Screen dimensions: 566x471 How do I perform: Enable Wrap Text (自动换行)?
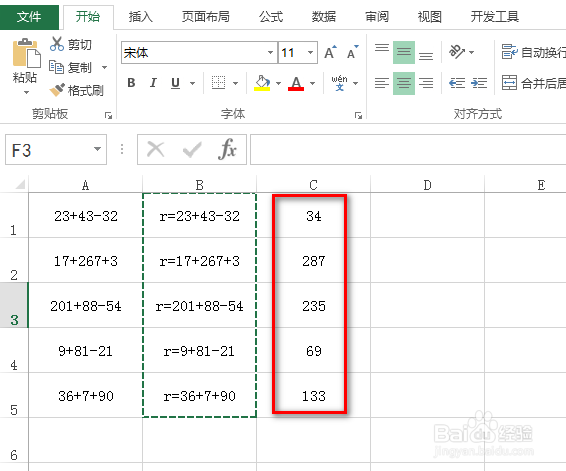534,52
